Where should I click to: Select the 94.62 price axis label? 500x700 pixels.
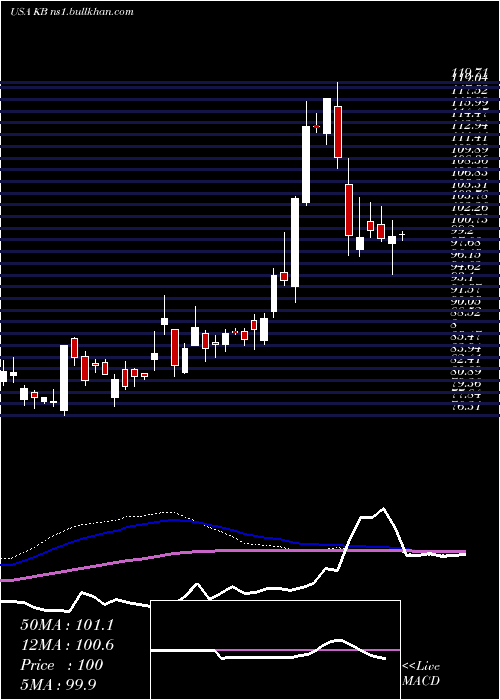pos(468,267)
